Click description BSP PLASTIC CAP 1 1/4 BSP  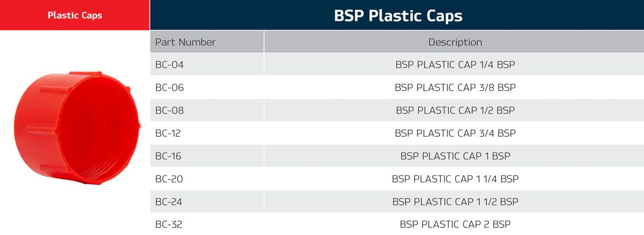(455, 179)
